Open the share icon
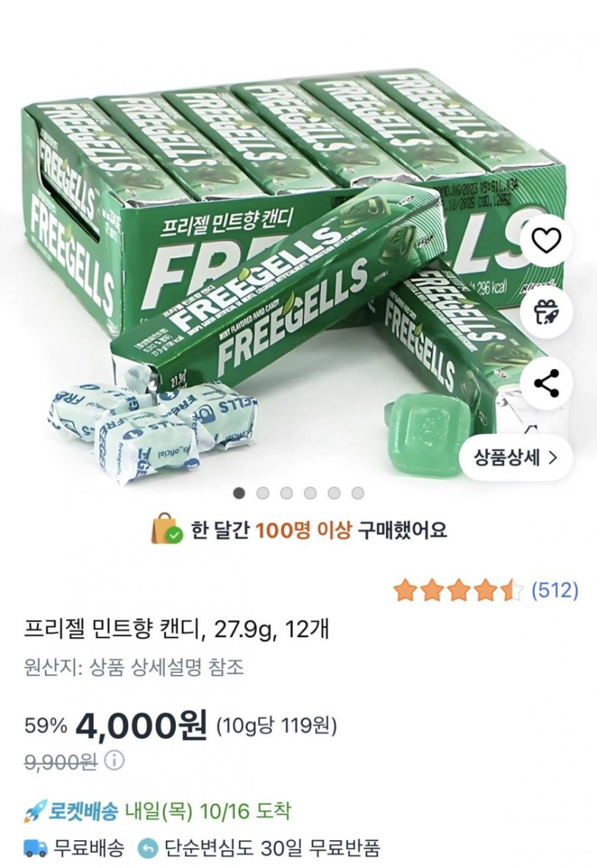The width and height of the screenshot is (597, 868). coord(547,384)
